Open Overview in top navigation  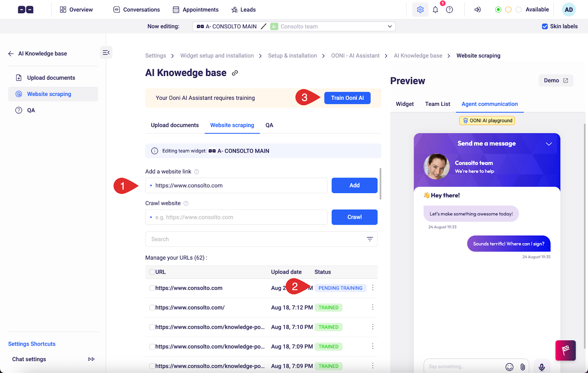[x=76, y=10]
